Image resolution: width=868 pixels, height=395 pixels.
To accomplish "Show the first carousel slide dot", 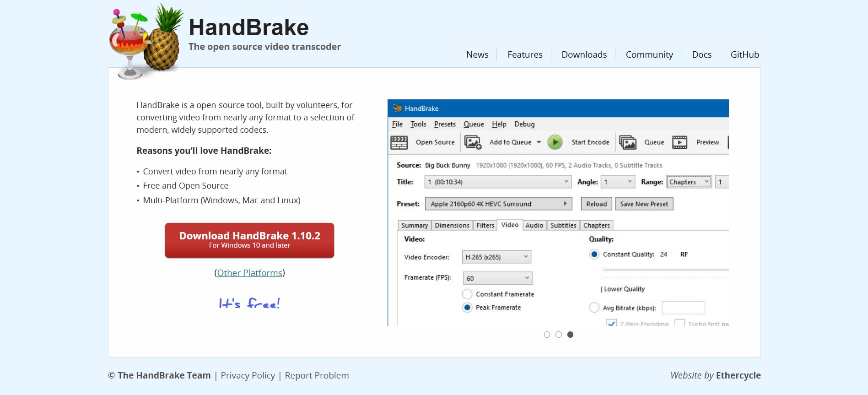I will click(x=547, y=335).
